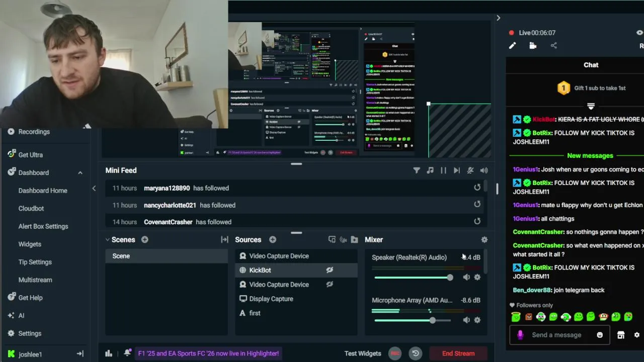
Task: Open the Highlighter announcement banner
Action: 208,353
